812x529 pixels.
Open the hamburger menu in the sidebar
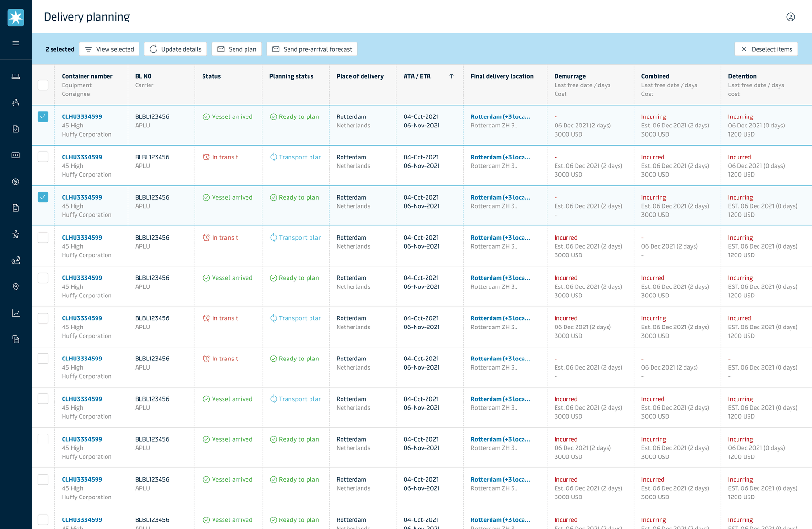(x=16, y=43)
